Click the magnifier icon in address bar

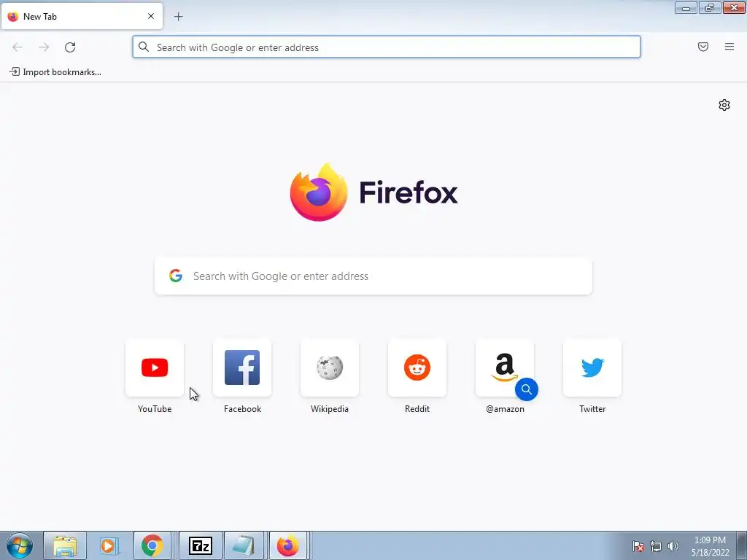(x=144, y=47)
